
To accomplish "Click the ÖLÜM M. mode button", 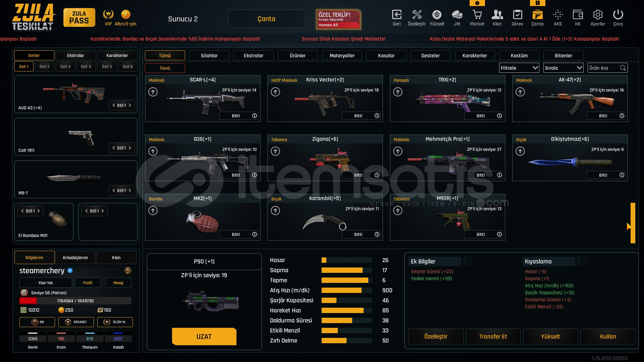I will tap(115, 322).
